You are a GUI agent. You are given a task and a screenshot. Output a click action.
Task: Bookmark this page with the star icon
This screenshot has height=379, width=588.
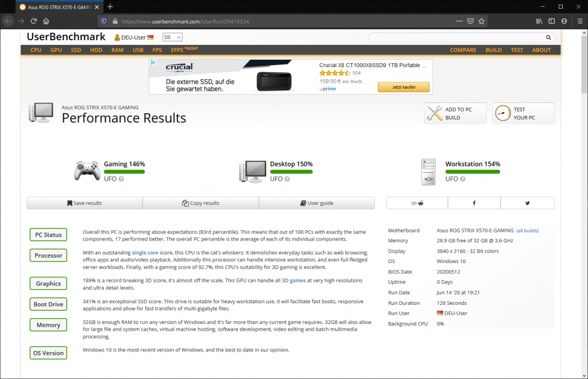482,21
